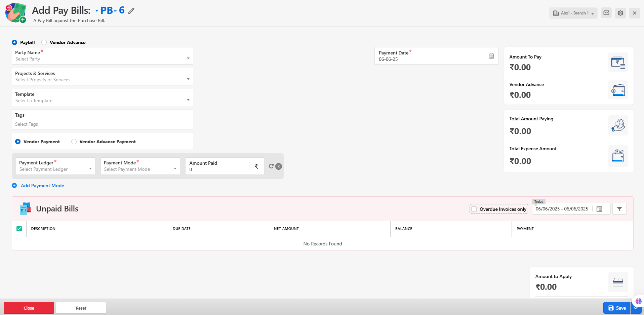644x315 pixels.
Task: Open the Payment Ledger dropdown
Action: pyautogui.click(x=55, y=166)
